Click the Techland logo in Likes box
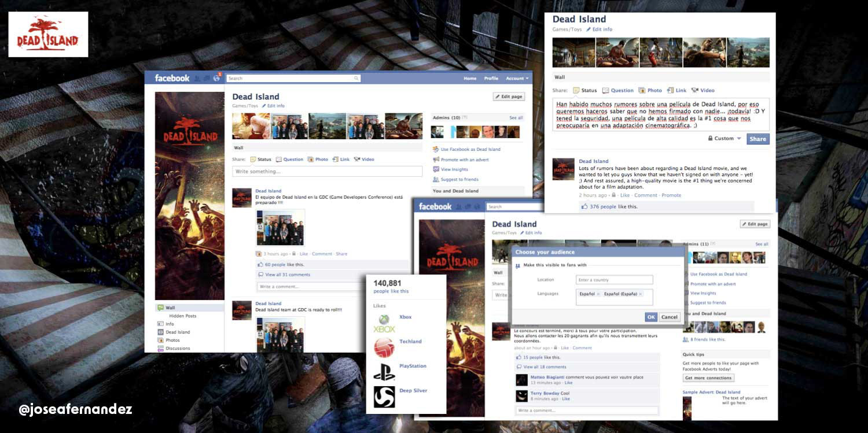The image size is (868, 433). [x=384, y=348]
